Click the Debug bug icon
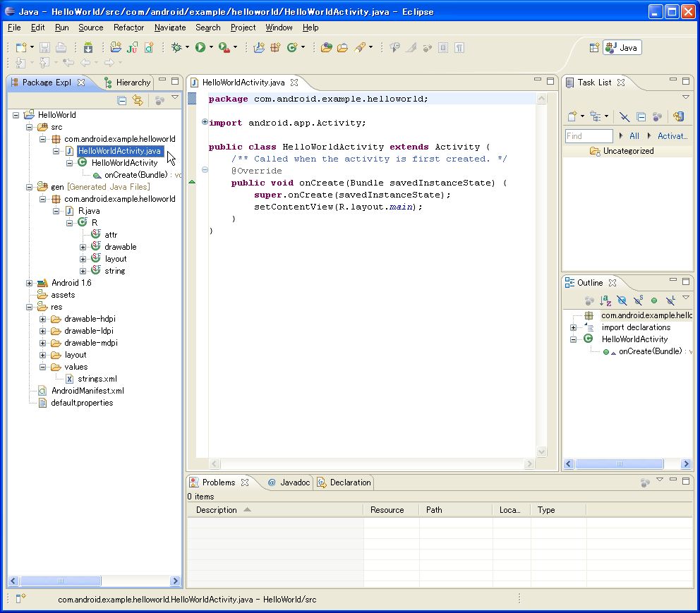Image resolution: width=700 pixels, height=613 pixels. pos(176,47)
